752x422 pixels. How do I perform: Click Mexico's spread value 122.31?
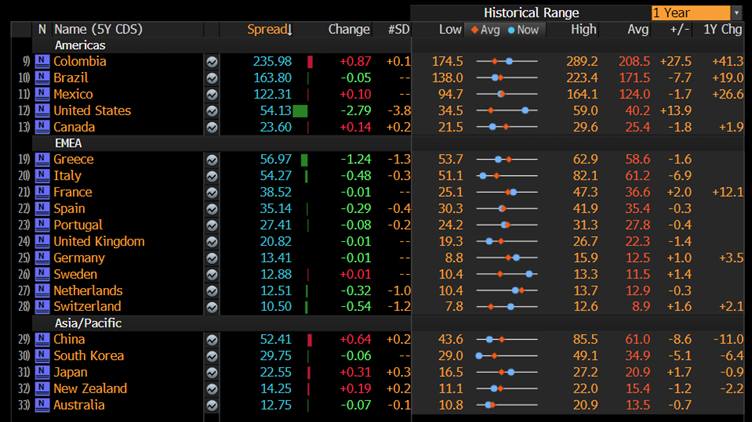pyautogui.click(x=272, y=94)
